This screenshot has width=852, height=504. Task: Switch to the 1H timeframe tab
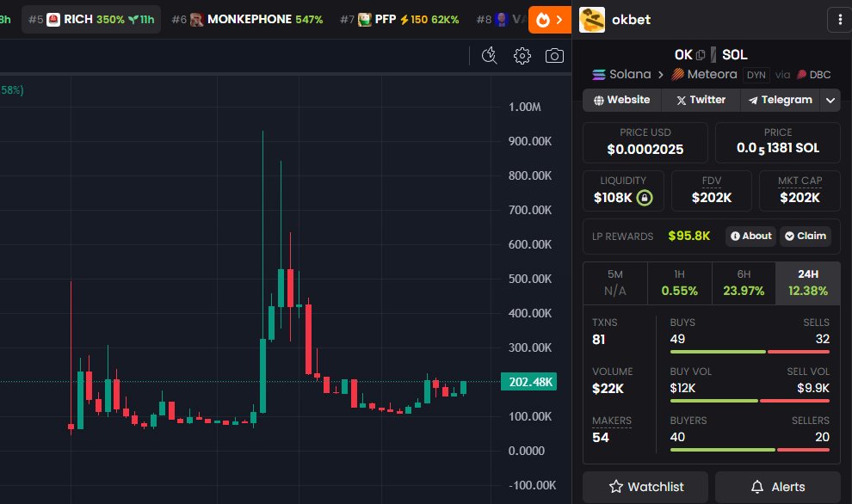coord(679,283)
